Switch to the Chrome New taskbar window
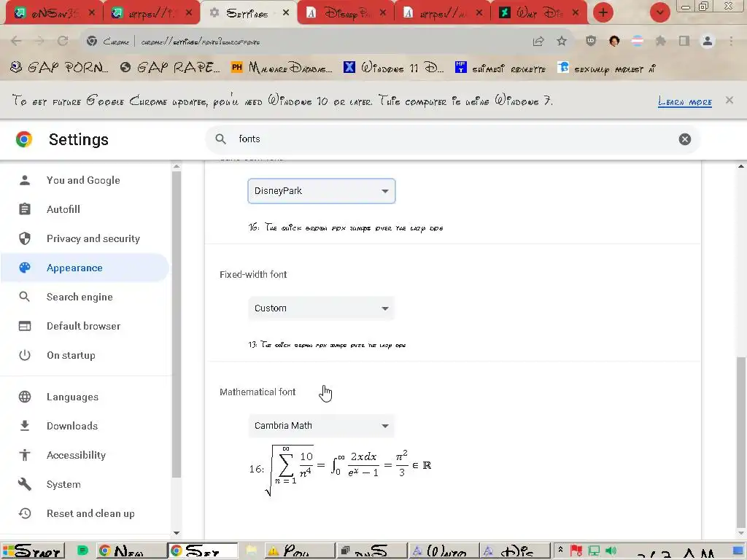 click(x=131, y=551)
